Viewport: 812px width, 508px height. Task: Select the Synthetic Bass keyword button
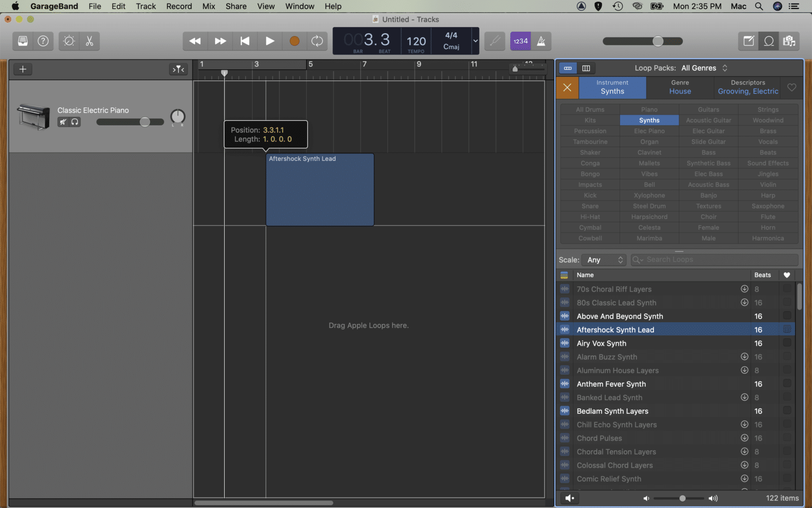[708, 163]
